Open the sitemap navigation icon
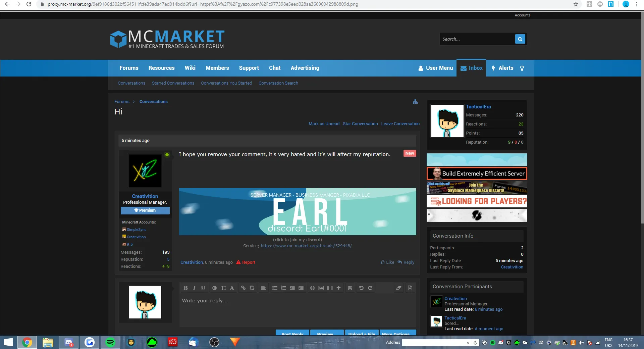 point(415,102)
